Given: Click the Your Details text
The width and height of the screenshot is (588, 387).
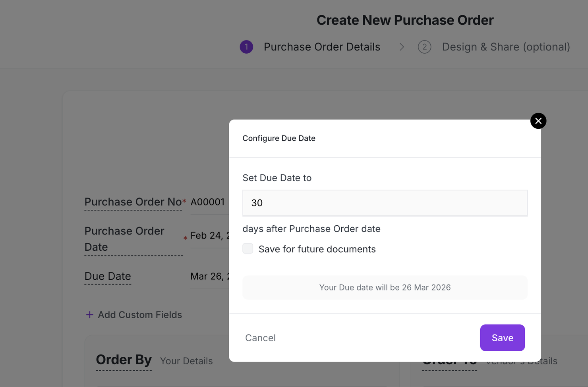Looking at the screenshot, I should click(186, 361).
